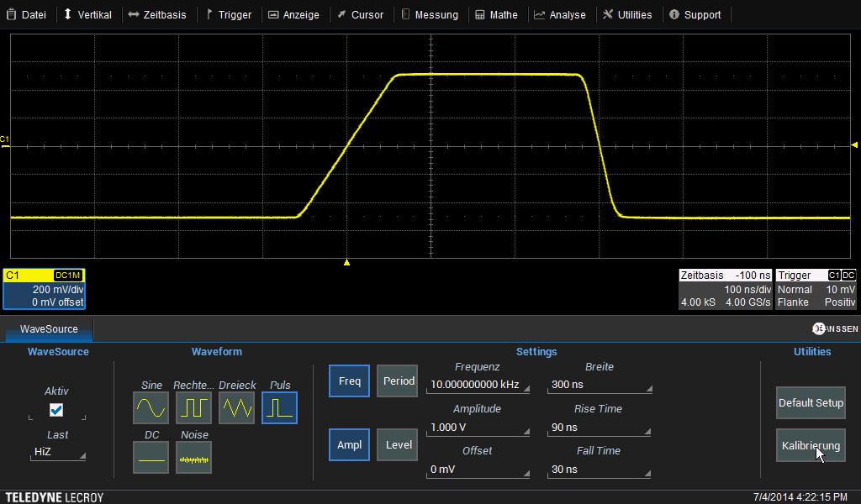Select the Freq toggle button
861x504 pixels.
349,381
